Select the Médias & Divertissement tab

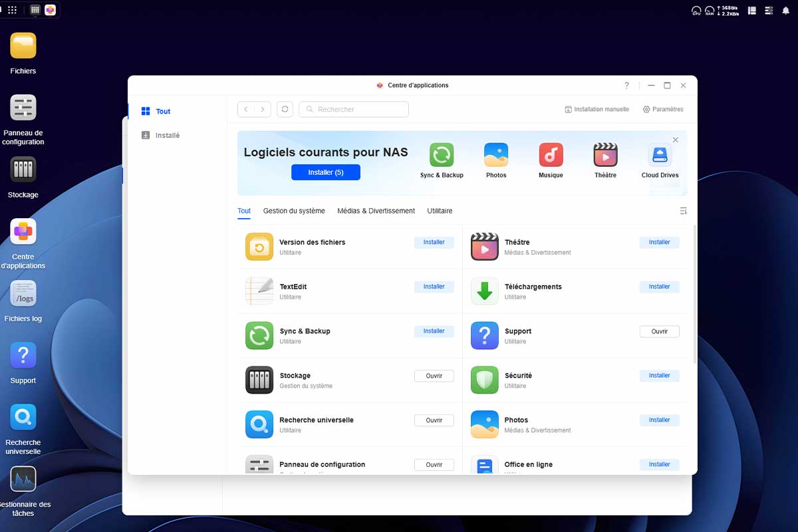pos(376,211)
